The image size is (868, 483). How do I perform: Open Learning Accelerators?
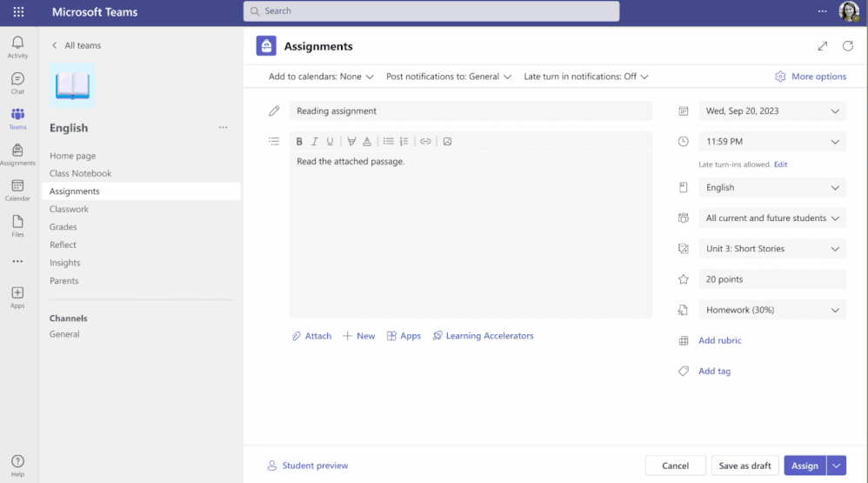pyautogui.click(x=484, y=336)
